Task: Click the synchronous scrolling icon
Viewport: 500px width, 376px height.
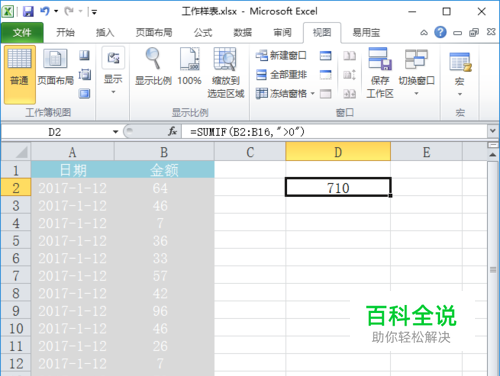Action: 349,75
